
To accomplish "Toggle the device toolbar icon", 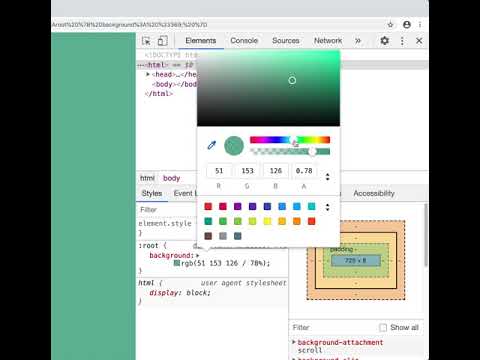I will [x=163, y=41].
